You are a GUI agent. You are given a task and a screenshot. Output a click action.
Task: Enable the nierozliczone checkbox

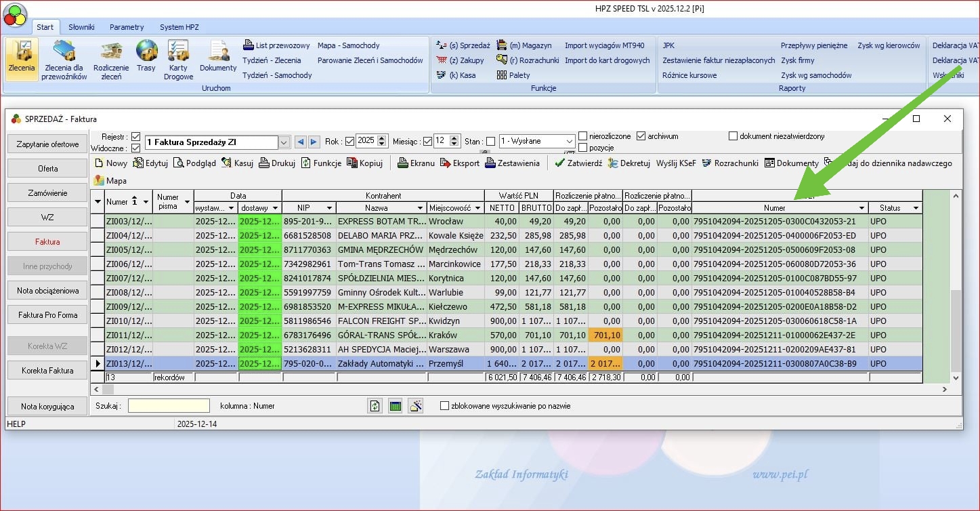click(583, 136)
